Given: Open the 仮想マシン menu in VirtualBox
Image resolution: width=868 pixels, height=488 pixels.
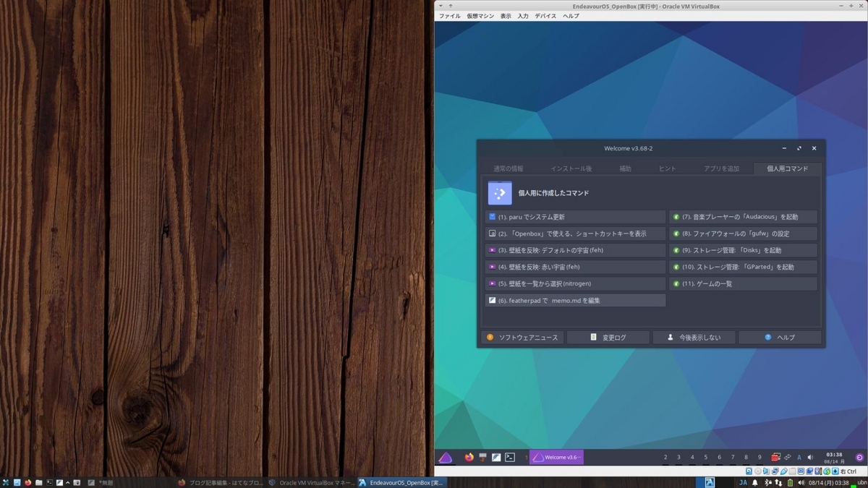Looking at the screenshot, I should 480,16.
